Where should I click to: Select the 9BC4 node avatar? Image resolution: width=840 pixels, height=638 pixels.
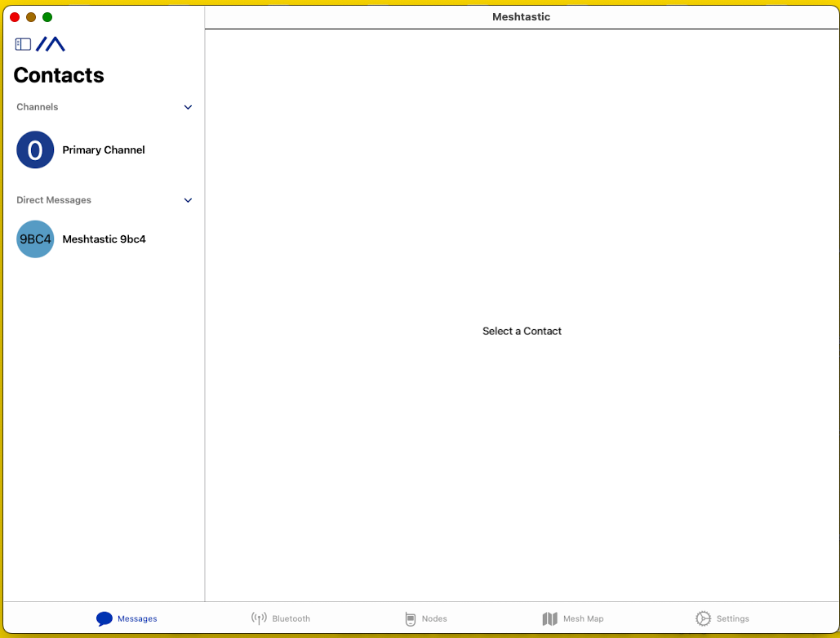(35, 239)
